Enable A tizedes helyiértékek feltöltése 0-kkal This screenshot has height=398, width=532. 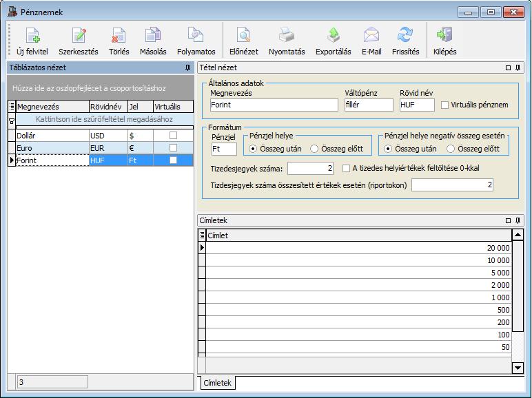(346, 168)
